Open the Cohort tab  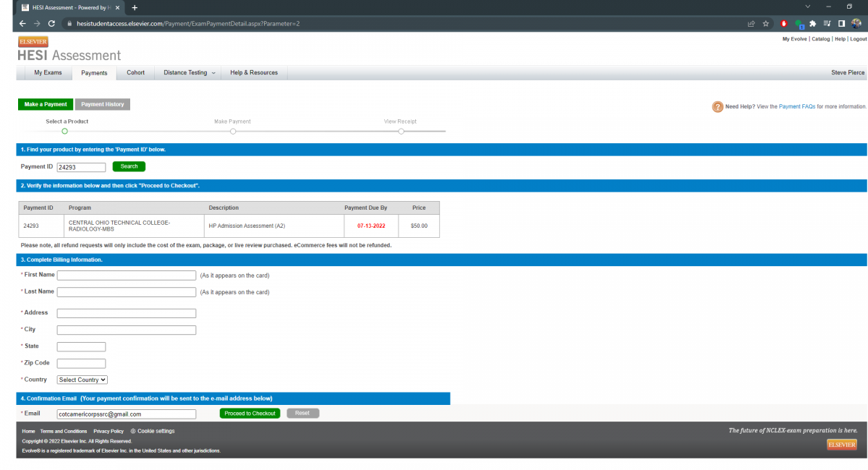(x=135, y=72)
